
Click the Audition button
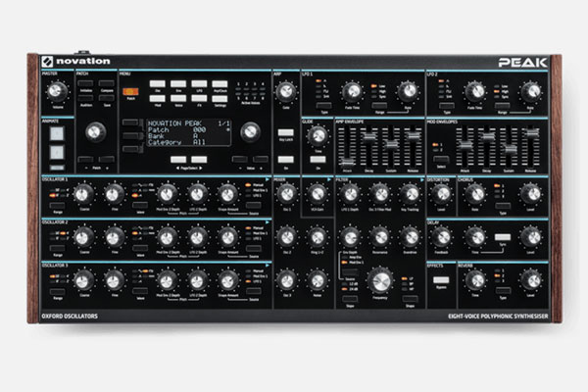(x=86, y=98)
